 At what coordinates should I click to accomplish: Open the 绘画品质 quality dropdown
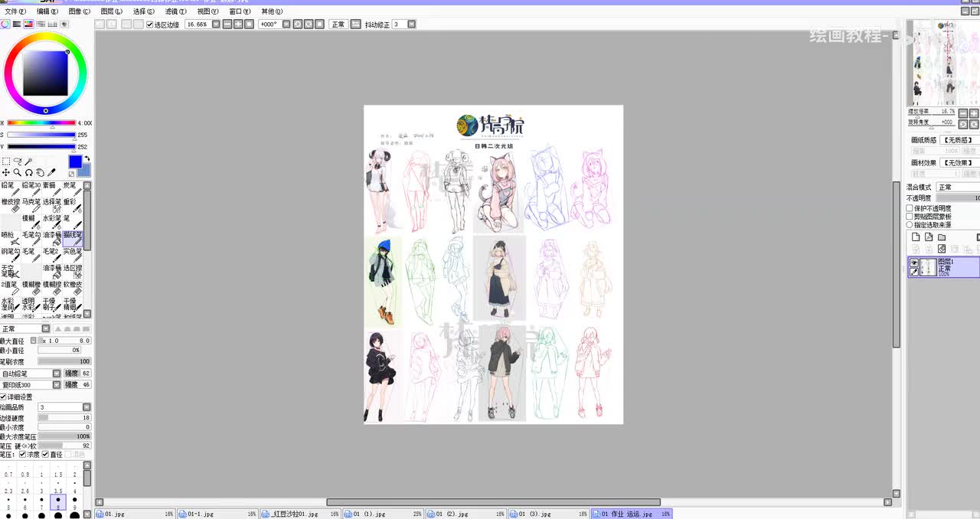[87, 407]
